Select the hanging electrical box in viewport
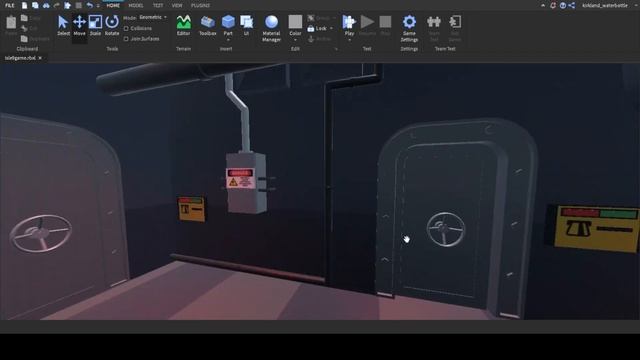Image resolution: width=640 pixels, height=360 pixels. 246,183
